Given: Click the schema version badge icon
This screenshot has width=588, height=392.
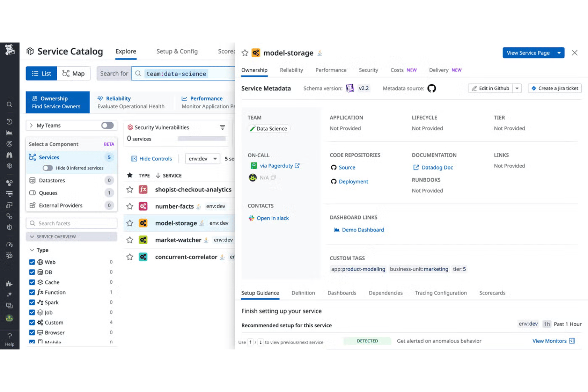Looking at the screenshot, I should coord(350,88).
